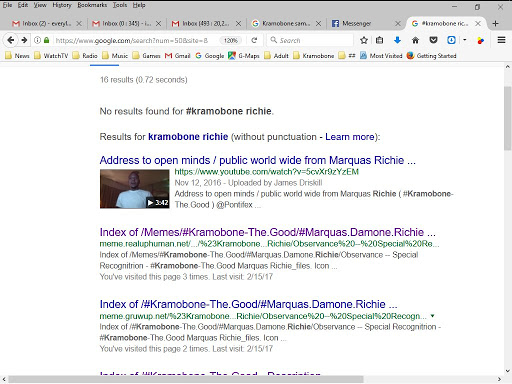512x384 pixels.
Task: Show bookmarks library clipboard icon
Action: coord(379,40)
